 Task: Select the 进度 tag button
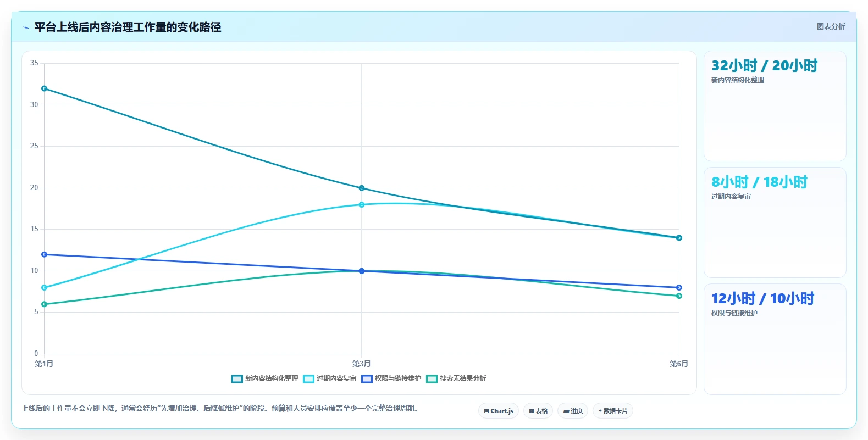(573, 411)
